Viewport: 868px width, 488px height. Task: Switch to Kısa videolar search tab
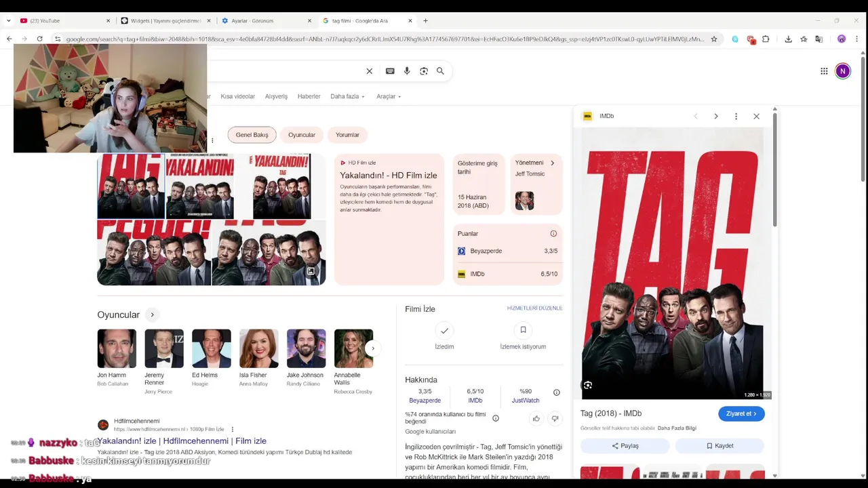point(237,96)
